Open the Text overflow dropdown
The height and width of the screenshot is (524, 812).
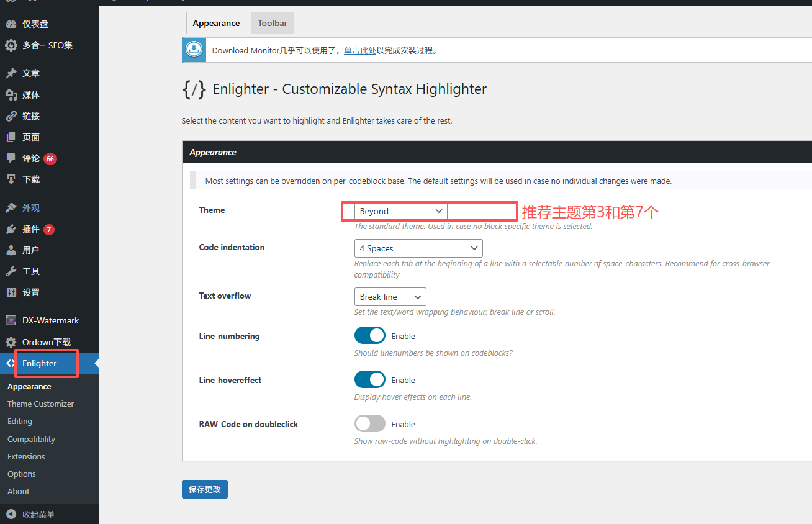(x=390, y=297)
